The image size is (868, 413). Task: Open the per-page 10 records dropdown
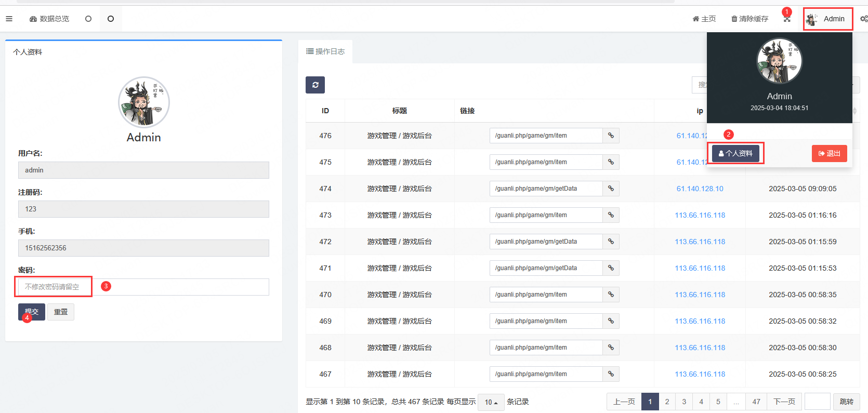[491, 402]
